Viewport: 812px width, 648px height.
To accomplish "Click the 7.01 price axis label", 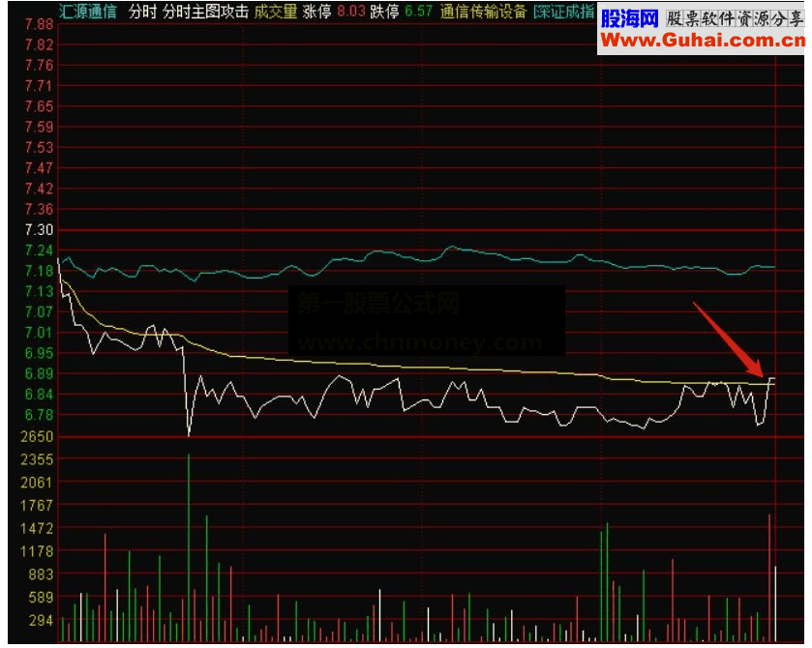I will (39, 333).
